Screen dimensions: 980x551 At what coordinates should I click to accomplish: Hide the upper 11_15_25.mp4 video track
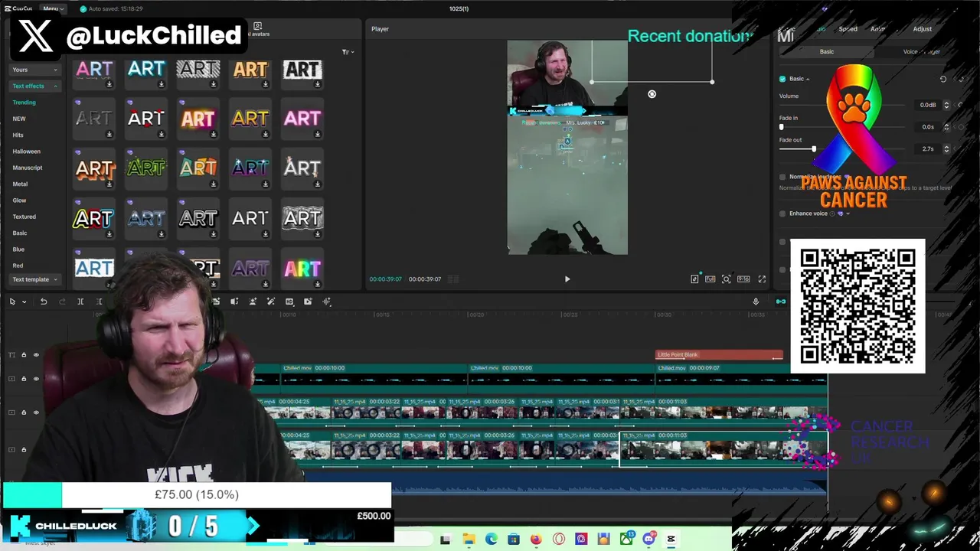[36, 412]
